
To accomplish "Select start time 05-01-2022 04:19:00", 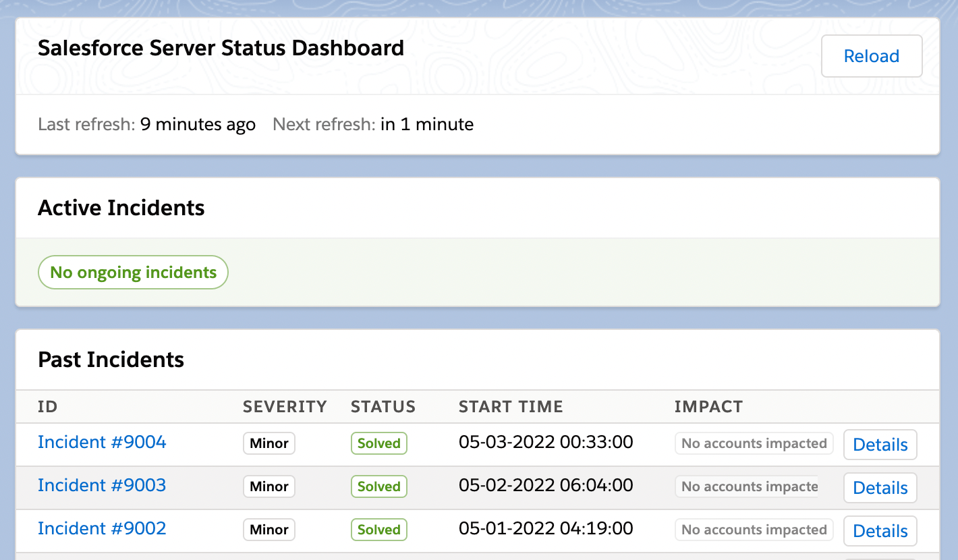I will [x=546, y=528].
